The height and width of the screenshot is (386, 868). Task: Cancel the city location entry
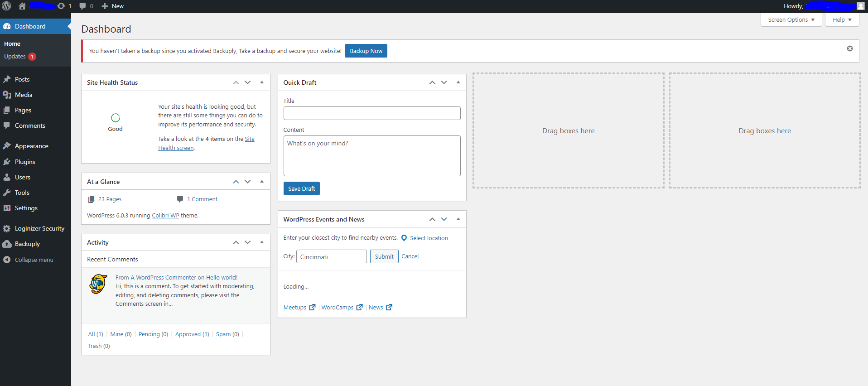[x=410, y=256]
